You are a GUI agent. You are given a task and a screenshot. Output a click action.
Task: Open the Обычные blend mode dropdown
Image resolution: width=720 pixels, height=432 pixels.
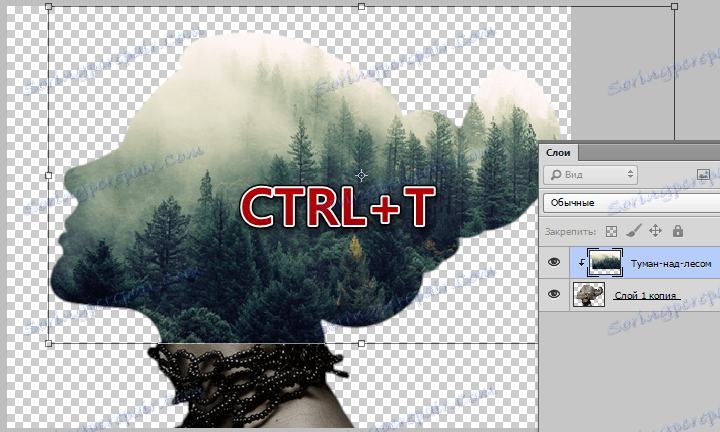(631, 202)
